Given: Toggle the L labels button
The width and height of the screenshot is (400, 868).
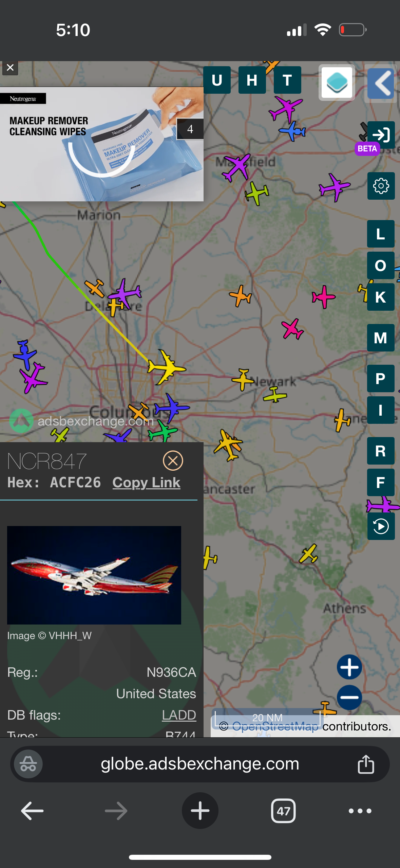Looking at the screenshot, I should (381, 234).
